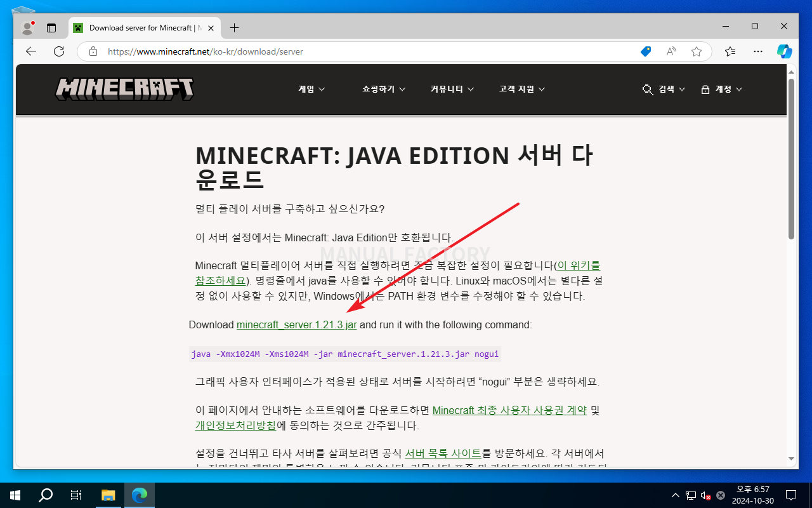The height and width of the screenshot is (508, 812).
Task: Open the 개인정보처리방침 link
Action: coord(235,425)
